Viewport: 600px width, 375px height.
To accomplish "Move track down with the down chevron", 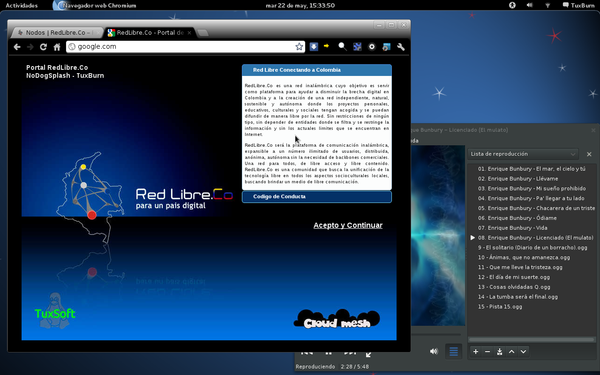I will point(523,352).
